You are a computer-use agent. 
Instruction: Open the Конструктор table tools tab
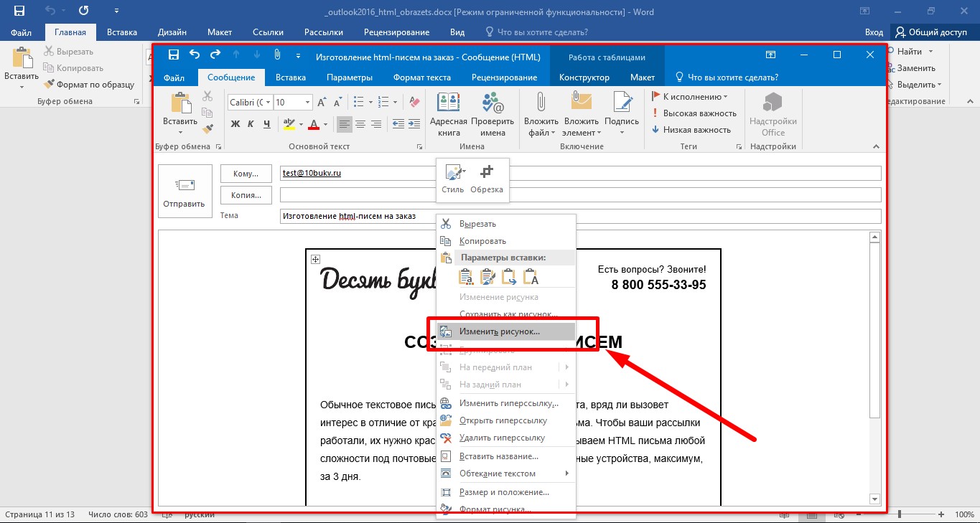[584, 77]
